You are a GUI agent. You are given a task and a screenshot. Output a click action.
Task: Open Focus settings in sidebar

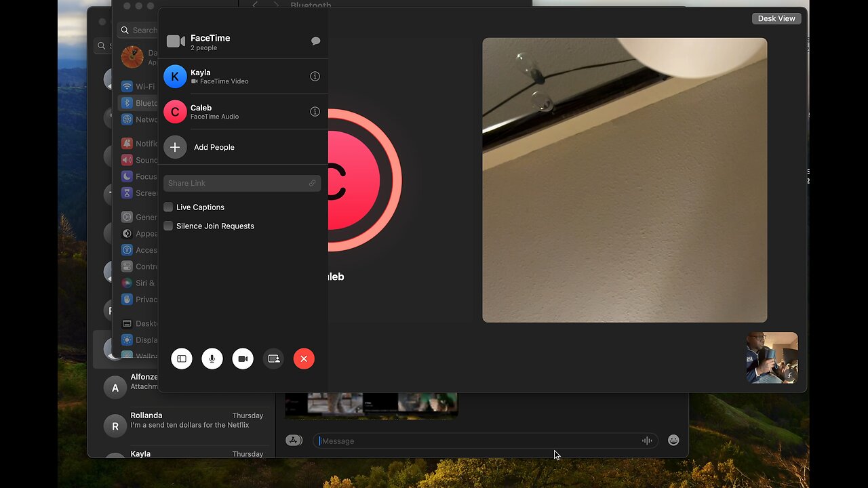click(x=138, y=176)
